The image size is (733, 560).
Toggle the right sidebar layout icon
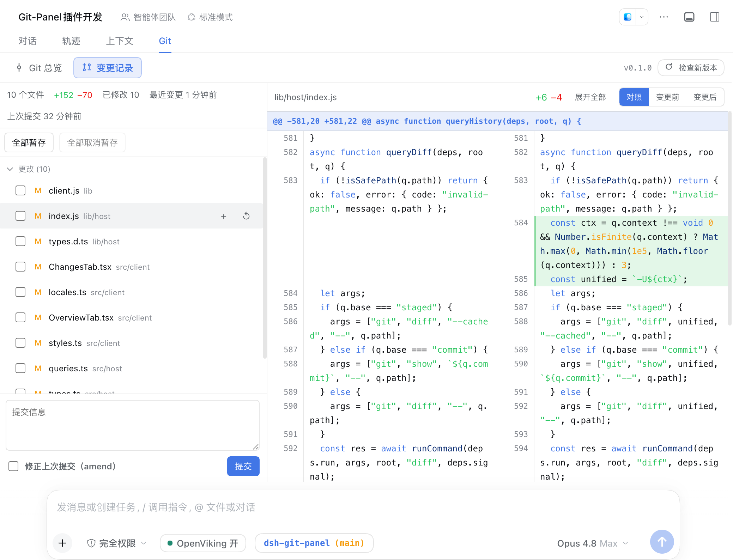pyautogui.click(x=715, y=17)
